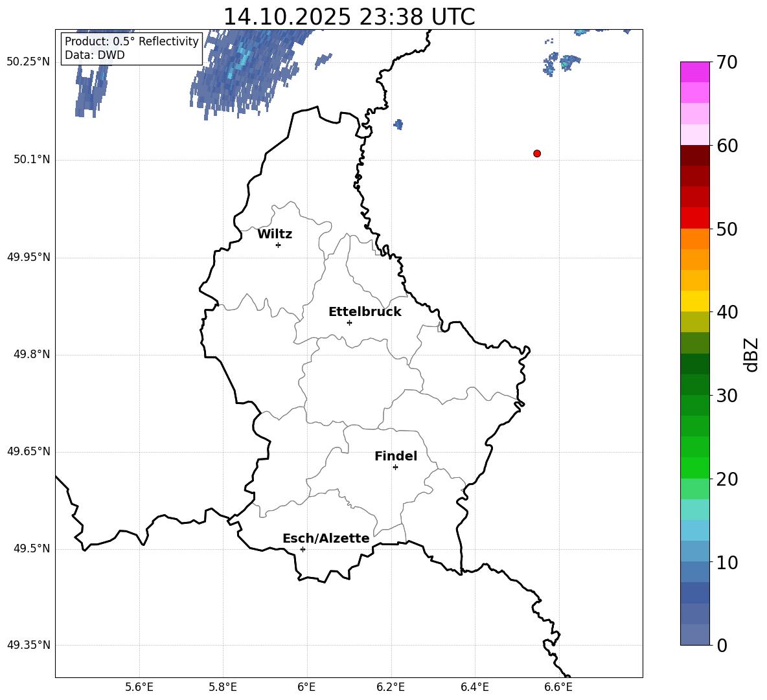
Task: Click the Ettelbruck city label
Action: [365, 312]
